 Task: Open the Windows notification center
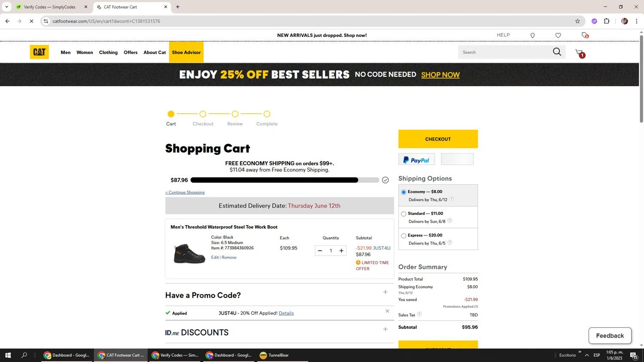(x=634, y=356)
